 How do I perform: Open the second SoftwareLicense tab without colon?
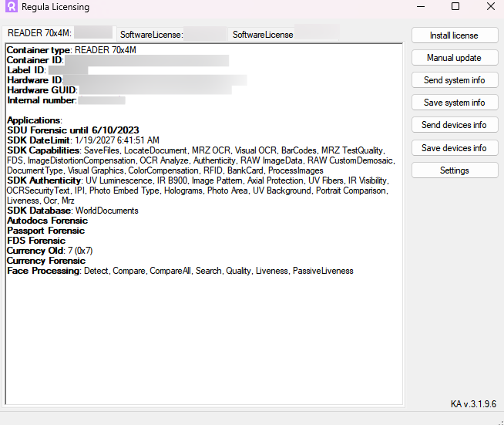coord(284,35)
